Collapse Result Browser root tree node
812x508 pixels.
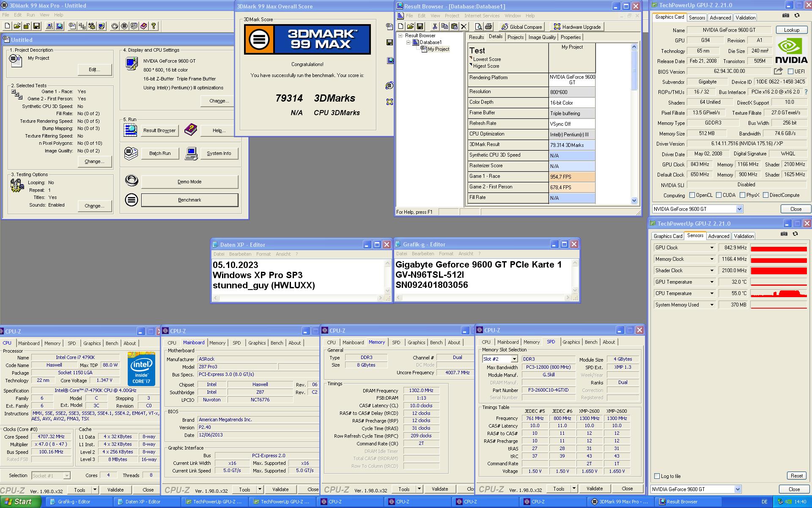[x=400, y=36]
